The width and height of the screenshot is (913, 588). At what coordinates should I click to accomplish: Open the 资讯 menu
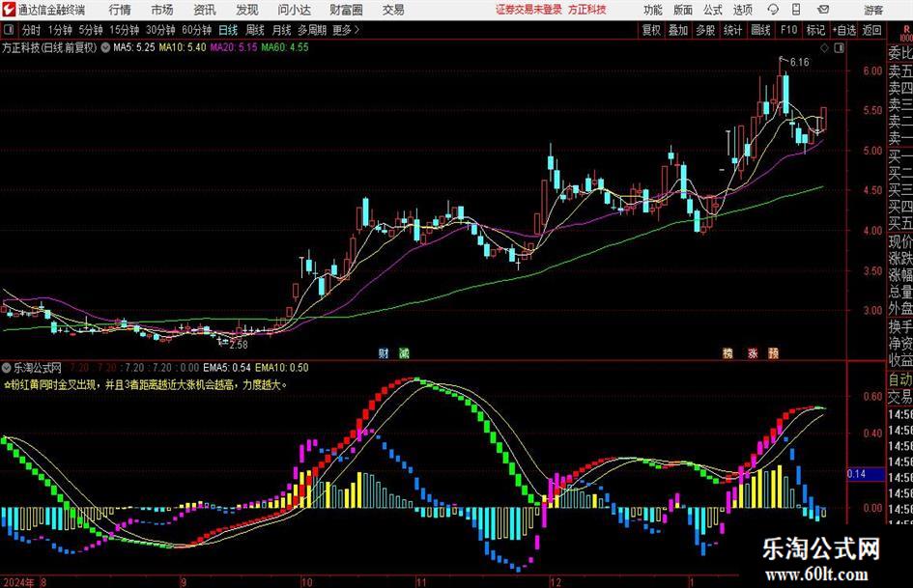point(205,10)
